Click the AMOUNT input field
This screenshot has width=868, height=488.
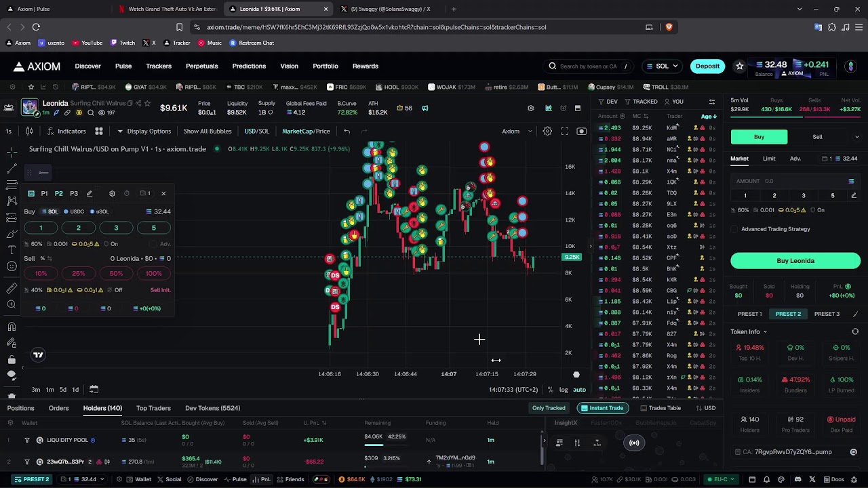tap(795, 181)
